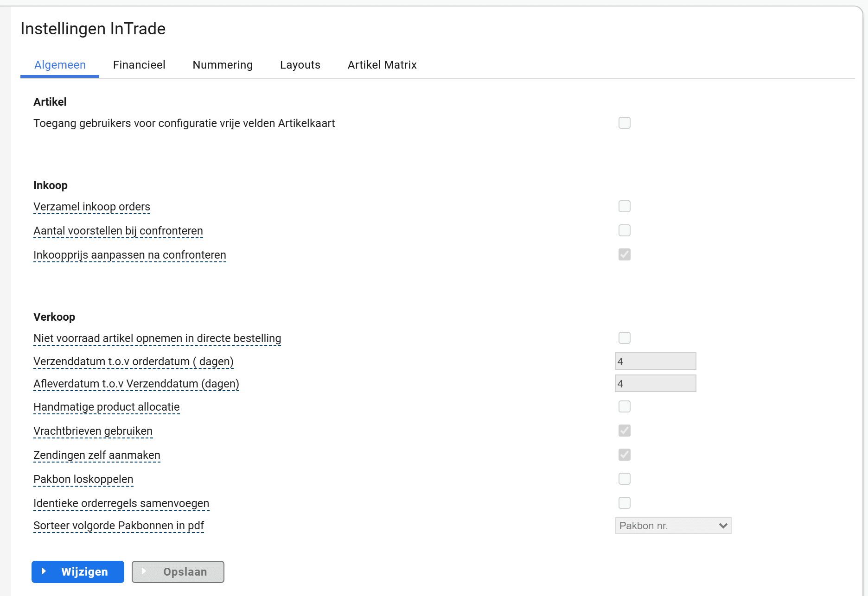Tick the Pakbon loskoppelen checkbox
This screenshot has height=596, width=868.
(625, 479)
